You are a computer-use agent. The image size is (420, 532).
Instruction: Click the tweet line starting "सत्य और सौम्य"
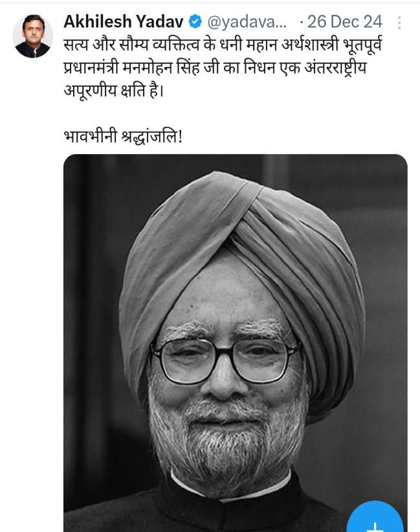(x=223, y=45)
